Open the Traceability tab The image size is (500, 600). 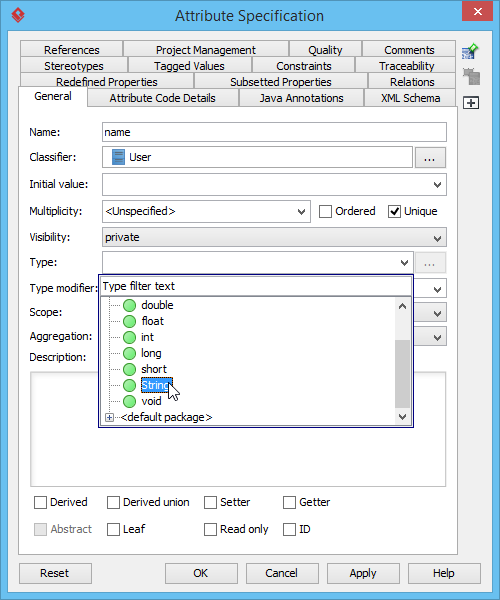click(x=407, y=66)
